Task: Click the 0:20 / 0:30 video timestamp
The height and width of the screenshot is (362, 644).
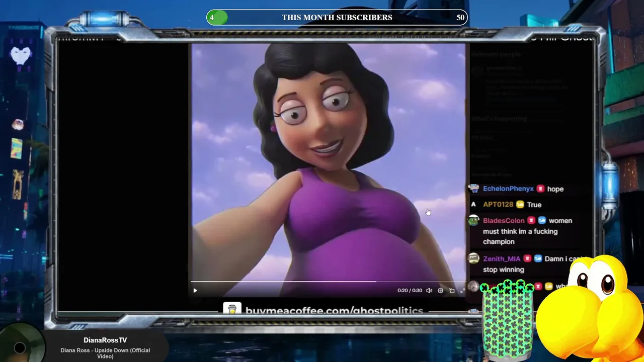Action: 410,291
